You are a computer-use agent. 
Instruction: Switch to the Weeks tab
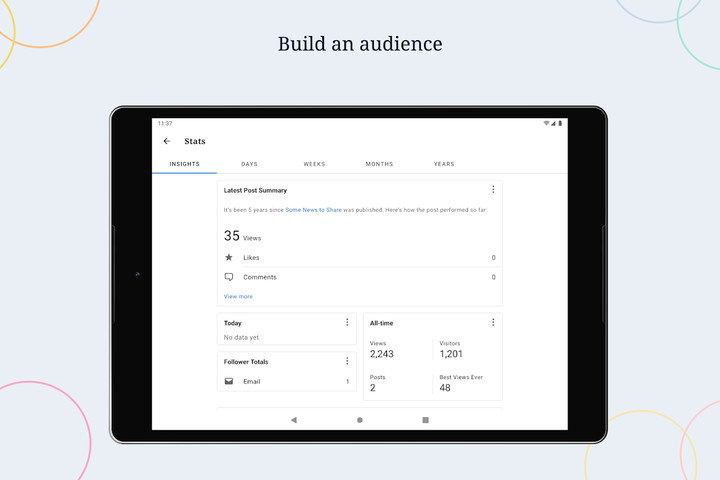pos(314,164)
